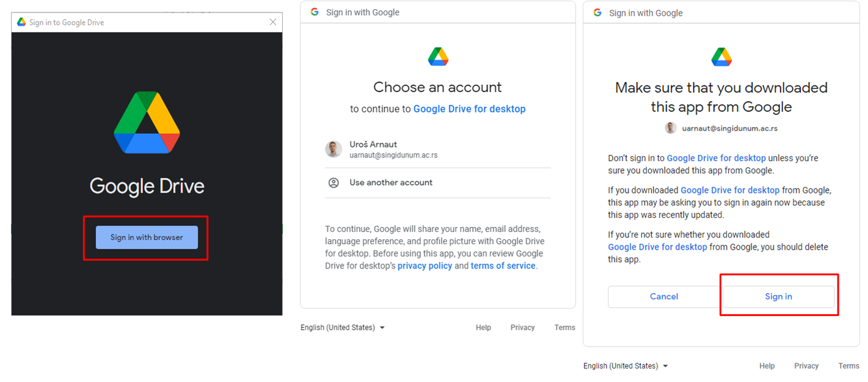The image size is (868, 382).
Task: Click Drive logo above Choose an account heading
Action: (438, 57)
